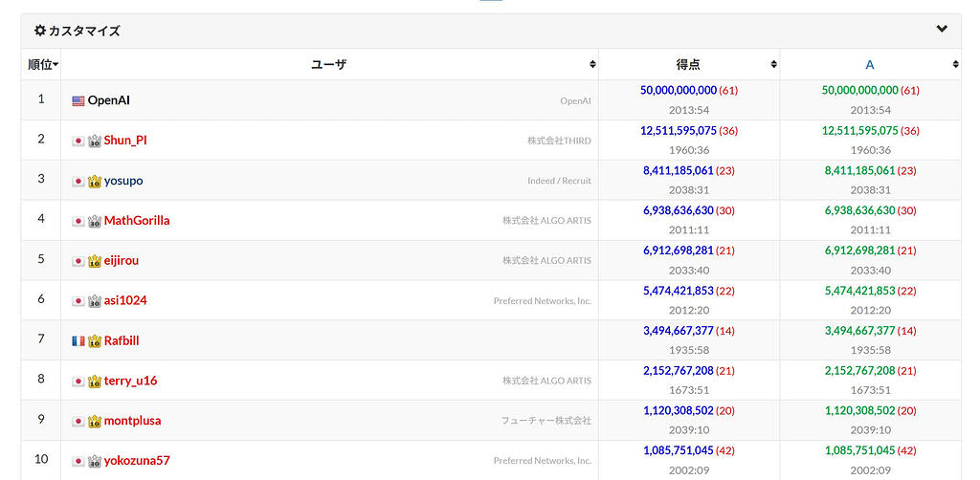This screenshot has height=480, width=980.
Task: Click Rafbill's total score 3,494,667,377
Action: (x=679, y=330)
